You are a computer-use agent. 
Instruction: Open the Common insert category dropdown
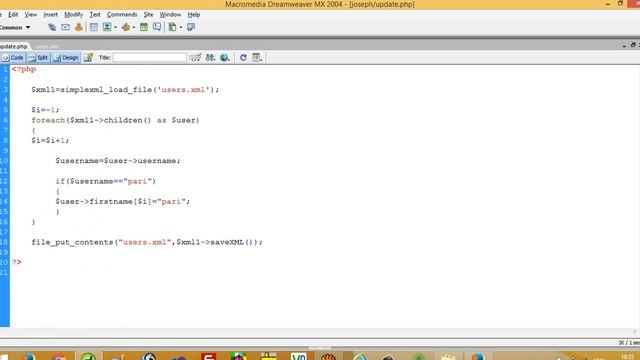(x=15, y=27)
